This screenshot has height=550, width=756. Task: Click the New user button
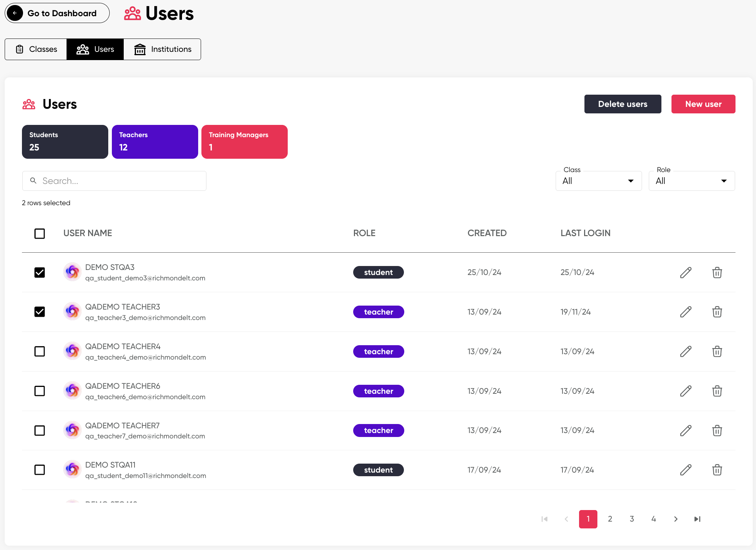coord(703,104)
